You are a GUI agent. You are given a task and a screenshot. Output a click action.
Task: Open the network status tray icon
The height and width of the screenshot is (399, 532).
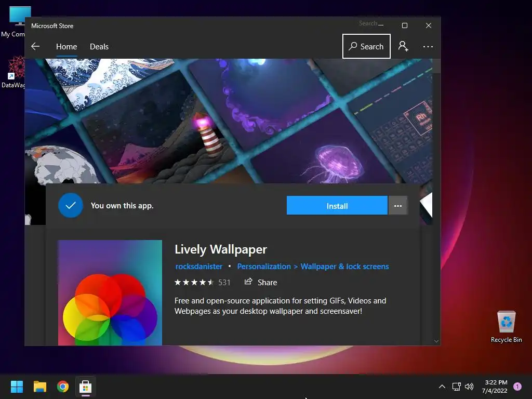pyautogui.click(x=456, y=387)
